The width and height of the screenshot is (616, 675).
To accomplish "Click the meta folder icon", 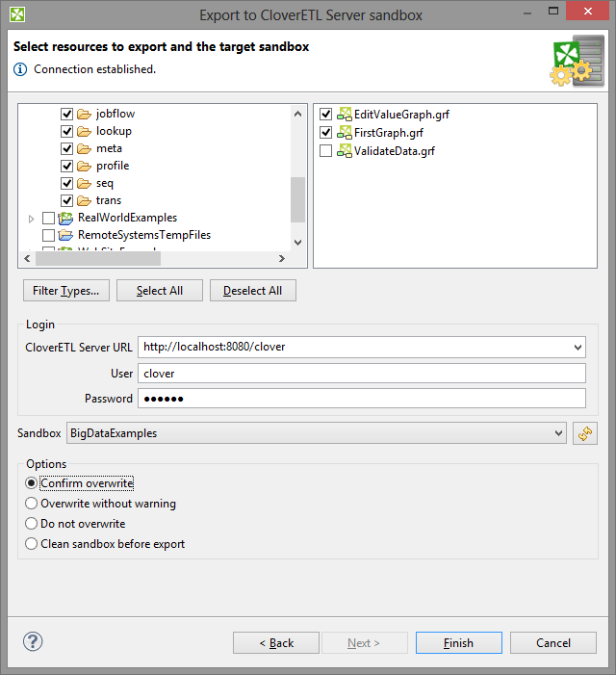I will [x=85, y=148].
